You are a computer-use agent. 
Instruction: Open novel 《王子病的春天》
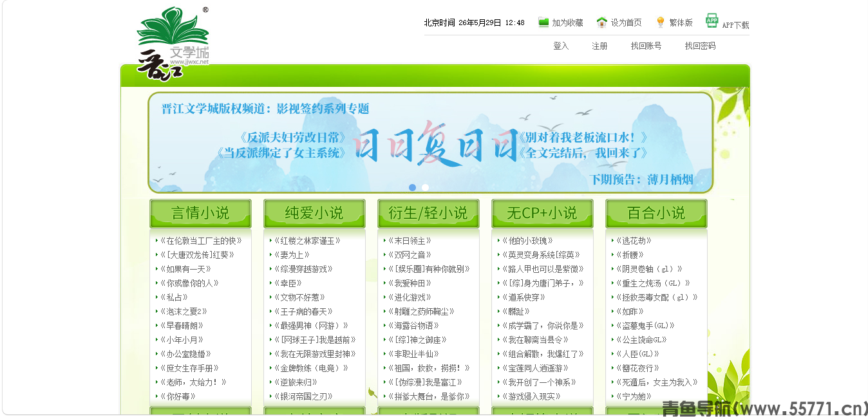coord(304,311)
